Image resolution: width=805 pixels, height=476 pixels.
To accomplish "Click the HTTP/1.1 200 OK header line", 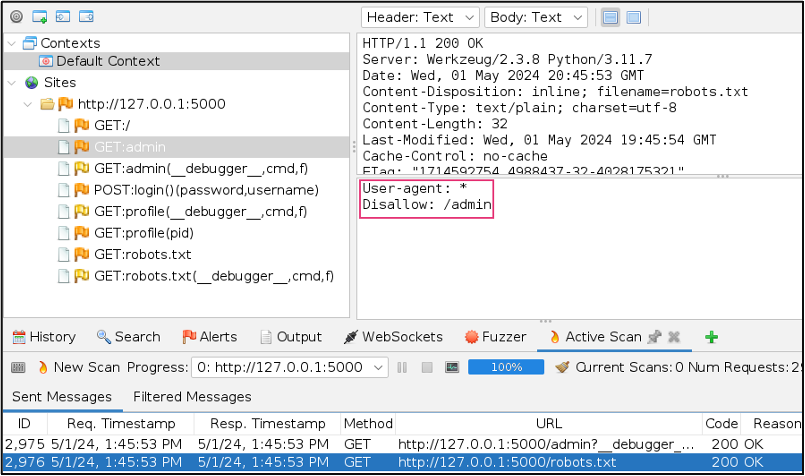I will click(x=423, y=44).
